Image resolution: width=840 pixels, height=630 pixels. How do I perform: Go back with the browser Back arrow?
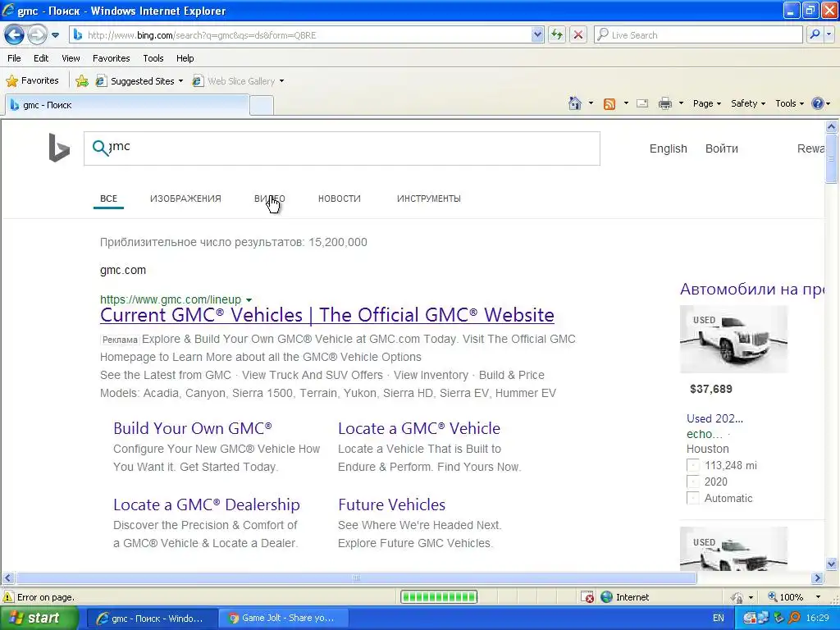coord(15,35)
